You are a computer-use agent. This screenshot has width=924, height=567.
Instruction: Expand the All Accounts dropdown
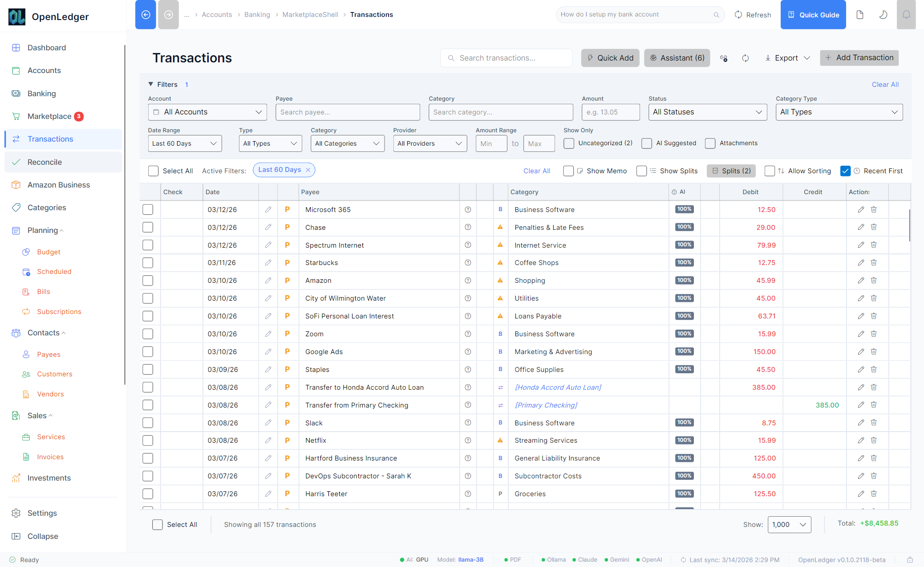207,112
